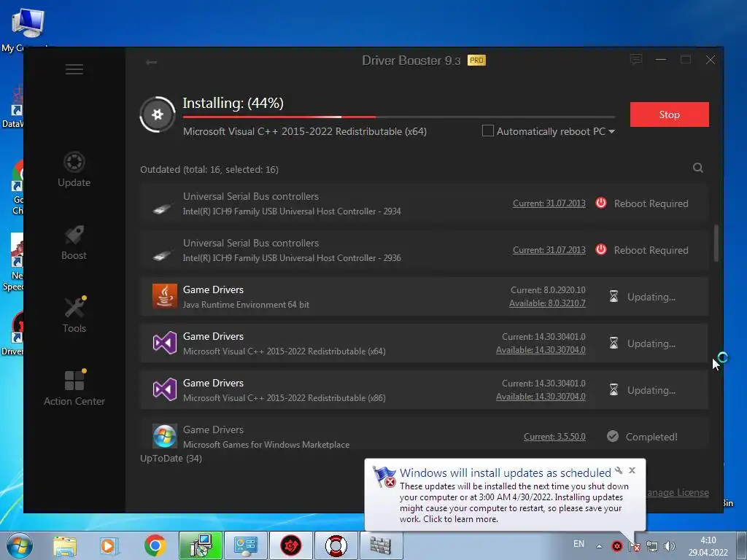Close the Windows update notification balloon

click(632, 470)
